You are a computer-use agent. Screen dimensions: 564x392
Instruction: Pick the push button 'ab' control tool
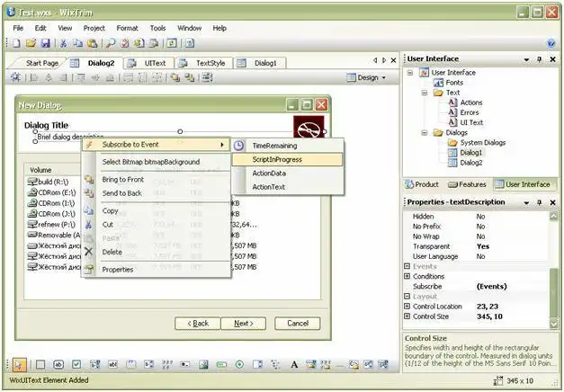tap(58, 364)
